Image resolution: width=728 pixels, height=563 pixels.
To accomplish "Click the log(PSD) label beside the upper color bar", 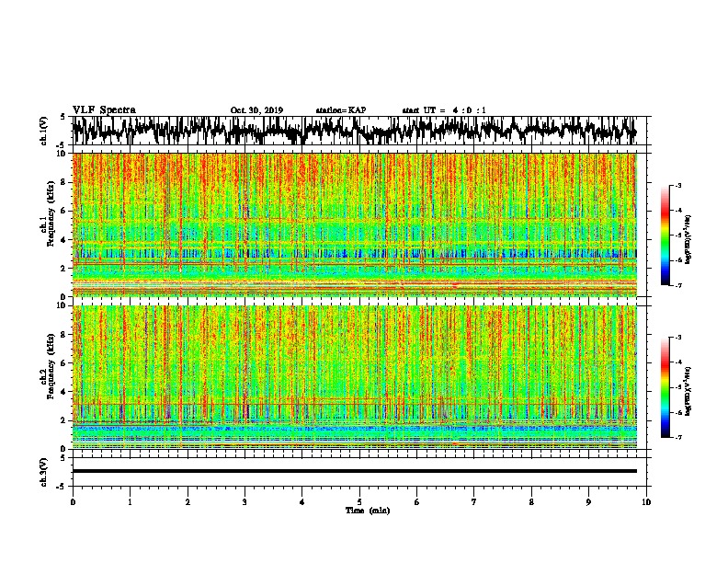I will pyautogui.click(x=688, y=239).
